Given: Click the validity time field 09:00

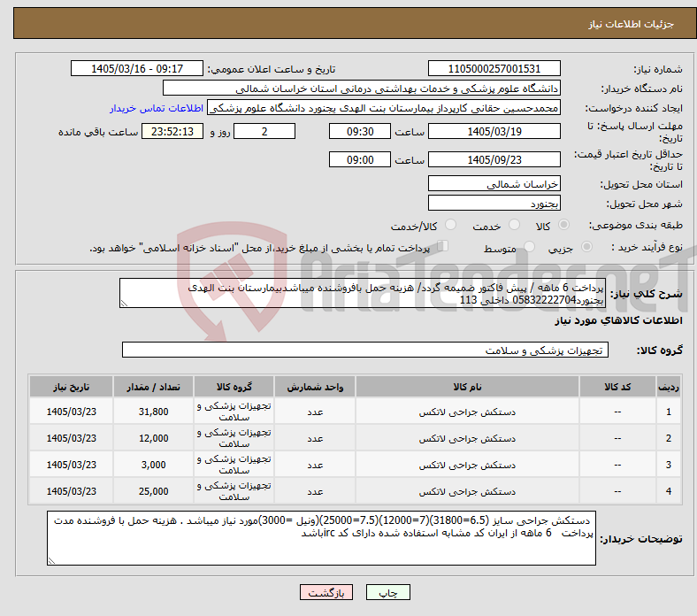Looking at the screenshot, I should coord(360,159).
